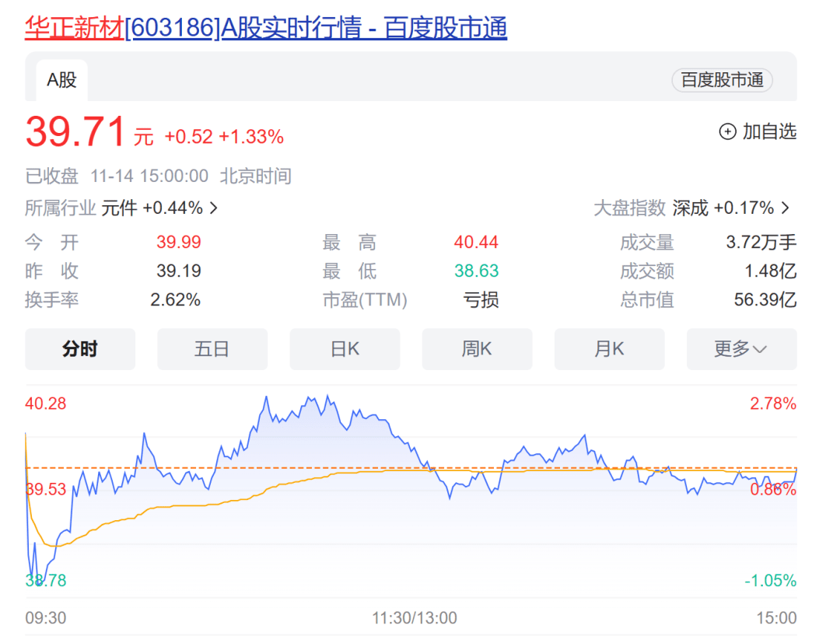840x636 pixels.
Task: Click the 40.28 price axis label
Action: (45, 404)
